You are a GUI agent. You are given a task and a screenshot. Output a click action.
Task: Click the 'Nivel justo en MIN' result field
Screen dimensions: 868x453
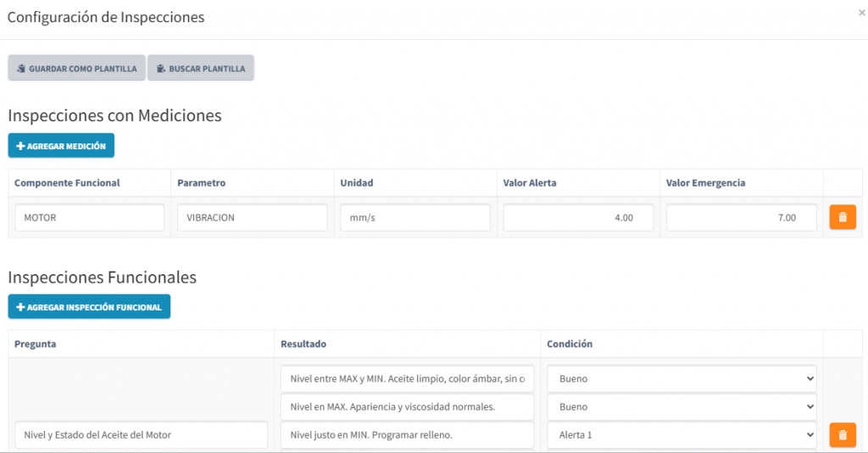407,435
